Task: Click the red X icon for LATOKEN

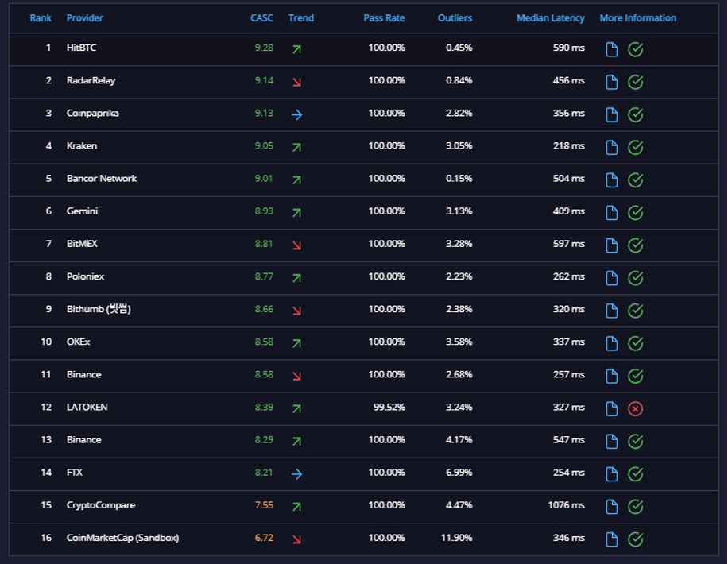Action: click(635, 409)
